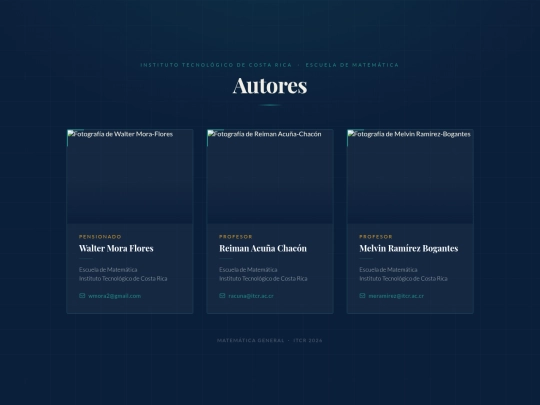
Task: Click PROFESOR label above Melvin Ramírez Bogantes
Action: [376, 237]
